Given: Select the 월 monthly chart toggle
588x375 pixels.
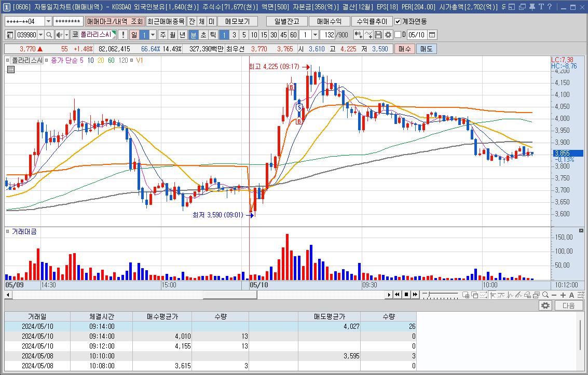Looking at the screenshot, I should pos(173,35).
